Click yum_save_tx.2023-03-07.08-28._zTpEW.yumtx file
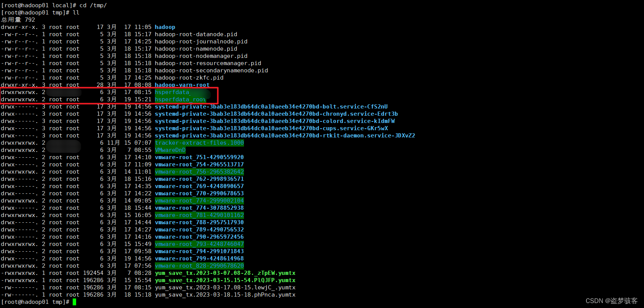This screenshot has width=644, height=308. tap(225, 273)
